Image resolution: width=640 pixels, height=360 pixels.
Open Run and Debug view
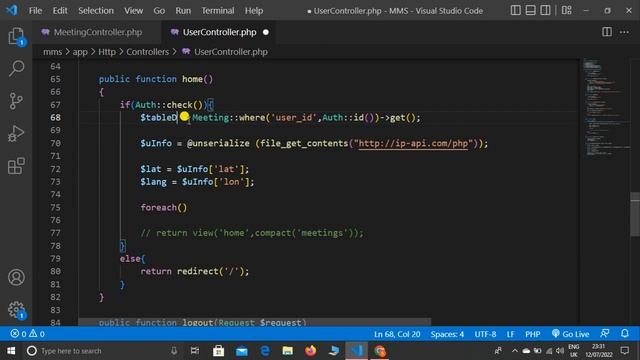pyautogui.click(x=16, y=133)
